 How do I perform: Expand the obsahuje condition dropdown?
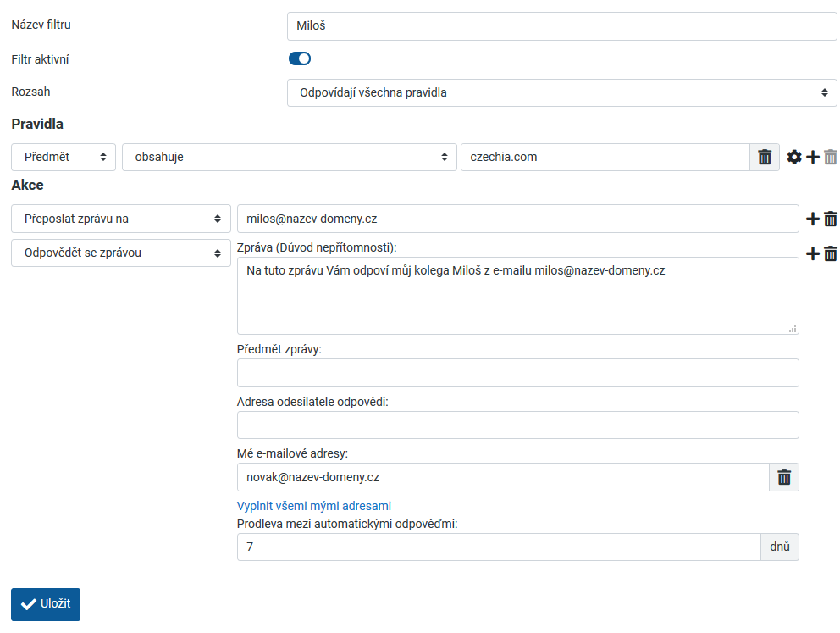coord(288,158)
